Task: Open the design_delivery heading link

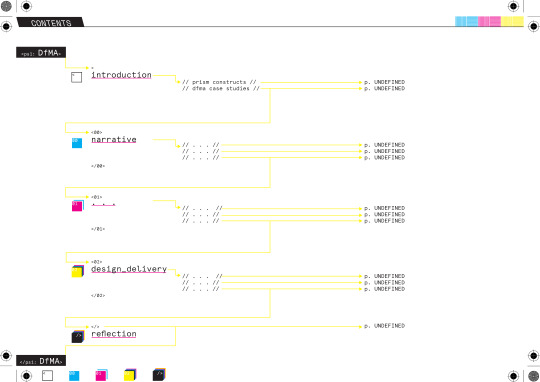Action: [129, 269]
